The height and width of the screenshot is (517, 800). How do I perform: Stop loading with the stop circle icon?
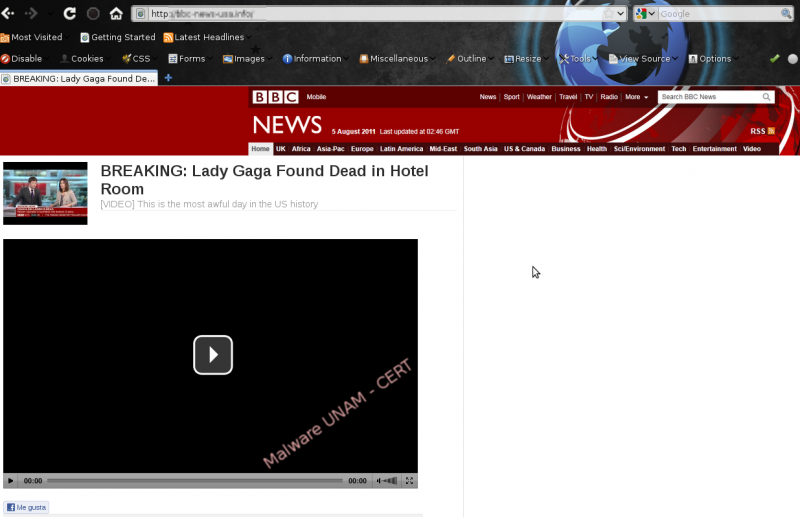click(x=93, y=13)
